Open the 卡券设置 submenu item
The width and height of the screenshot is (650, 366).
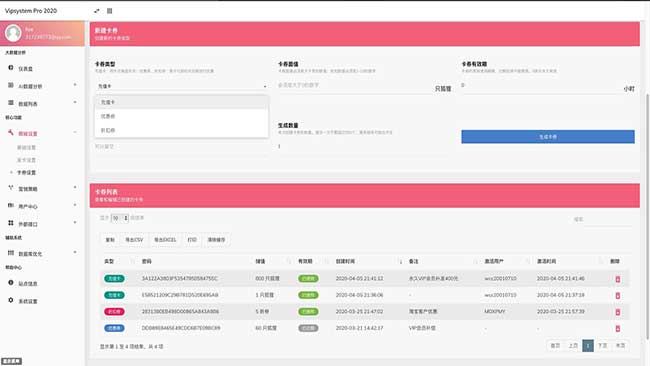point(26,172)
